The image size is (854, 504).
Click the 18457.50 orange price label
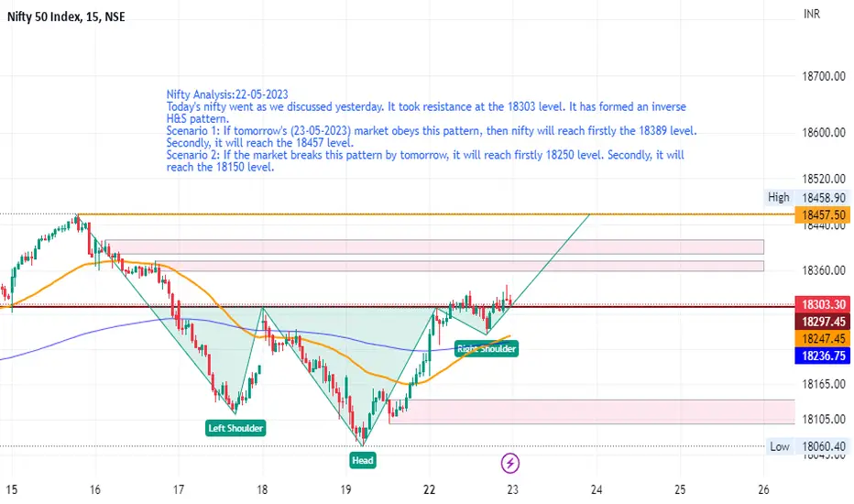823,214
